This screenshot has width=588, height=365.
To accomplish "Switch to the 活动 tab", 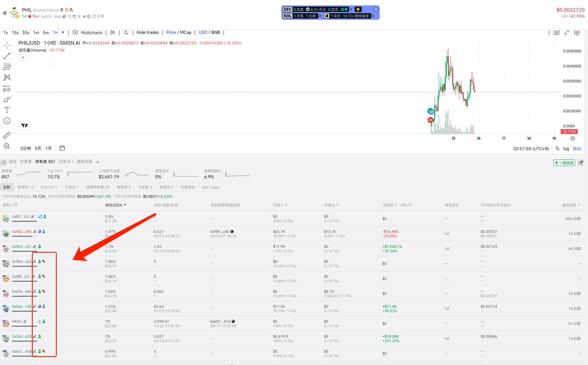I will coord(12,162).
